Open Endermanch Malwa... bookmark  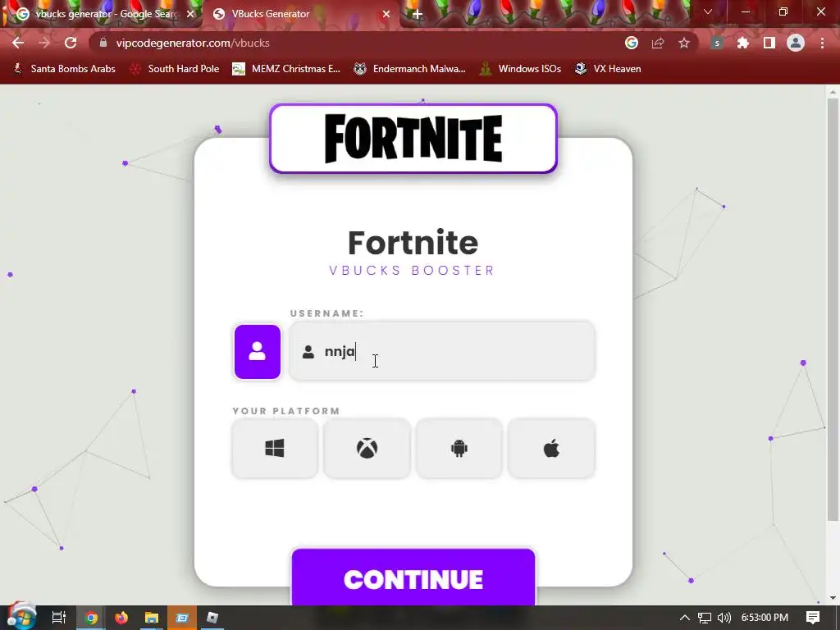click(x=410, y=69)
